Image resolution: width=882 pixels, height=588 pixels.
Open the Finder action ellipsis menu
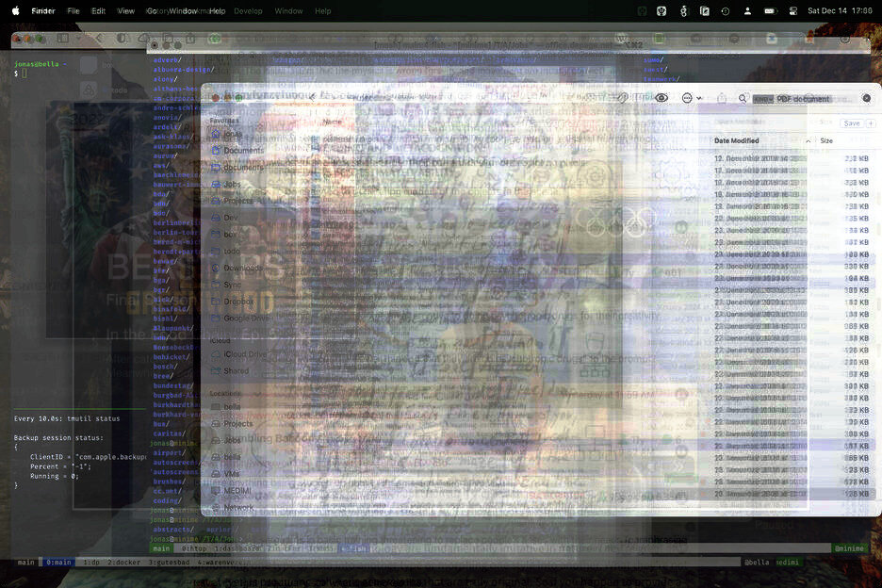[687, 98]
